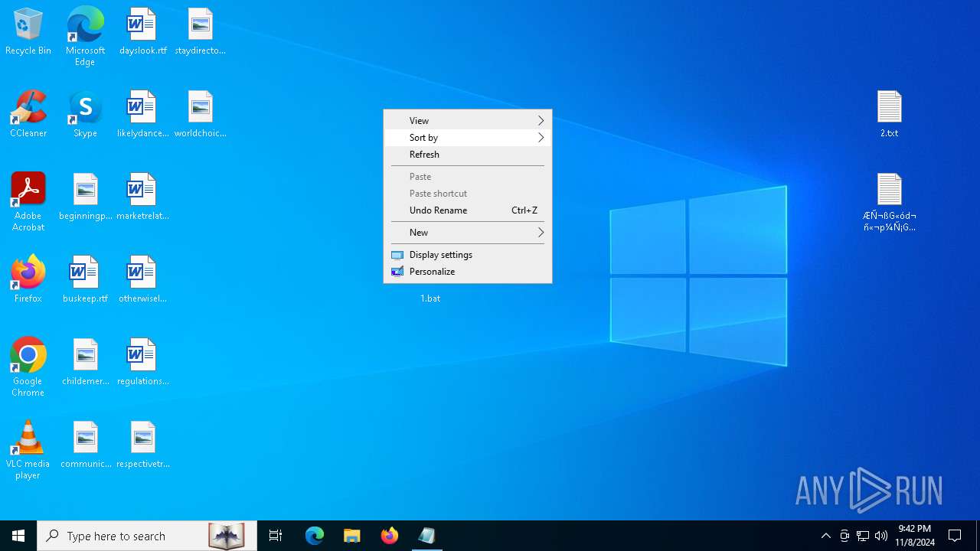Expand the New submenu arrow

541,233
